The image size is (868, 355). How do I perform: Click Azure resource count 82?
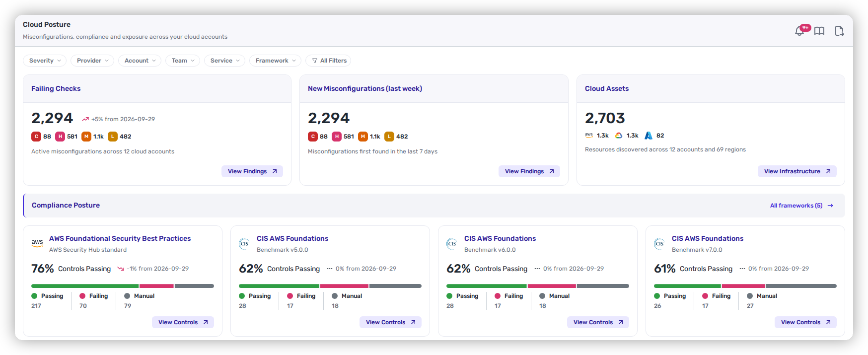[x=660, y=136]
